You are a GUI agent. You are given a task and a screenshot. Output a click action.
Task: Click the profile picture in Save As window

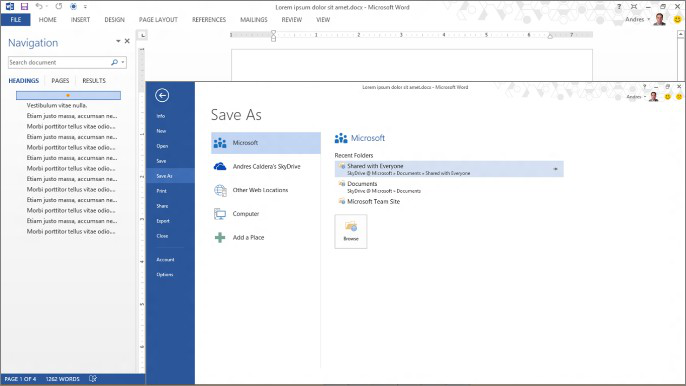point(654,97)
